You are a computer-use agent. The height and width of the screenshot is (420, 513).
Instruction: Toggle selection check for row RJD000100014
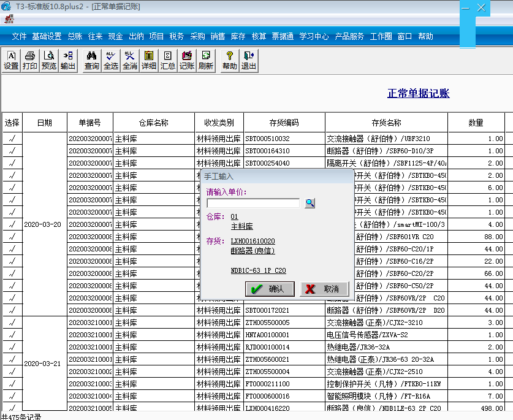coord(12,347)
